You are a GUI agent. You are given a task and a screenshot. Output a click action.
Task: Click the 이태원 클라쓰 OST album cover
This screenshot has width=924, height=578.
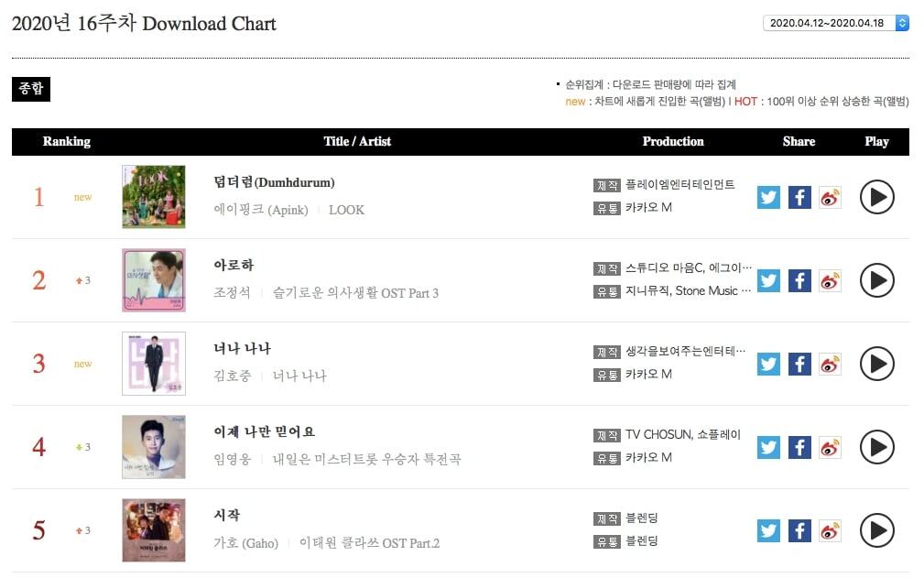tap(154, 530)
